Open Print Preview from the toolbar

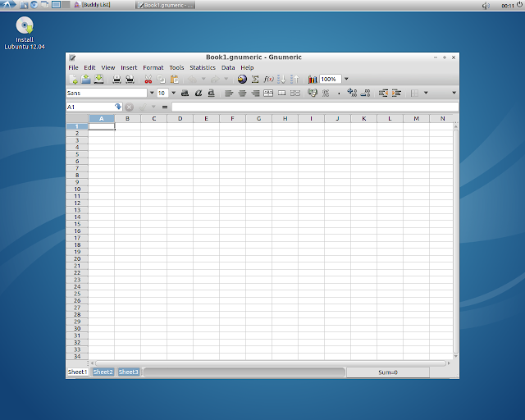coord(130,80)
